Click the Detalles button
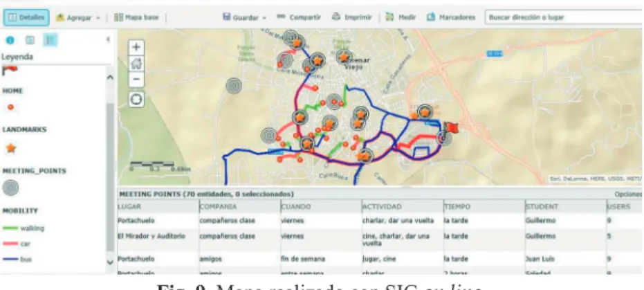This screenshot has width=644, height=290. click(x=26, y=18)
